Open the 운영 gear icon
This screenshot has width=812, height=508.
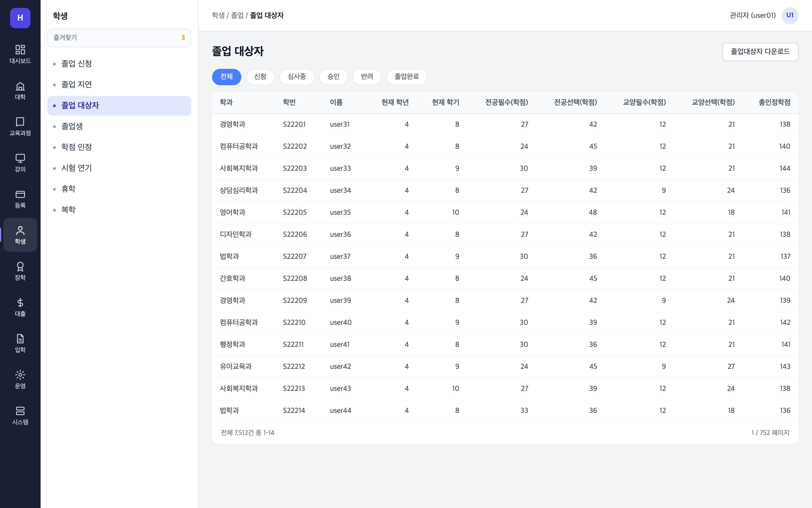(20, 379)
